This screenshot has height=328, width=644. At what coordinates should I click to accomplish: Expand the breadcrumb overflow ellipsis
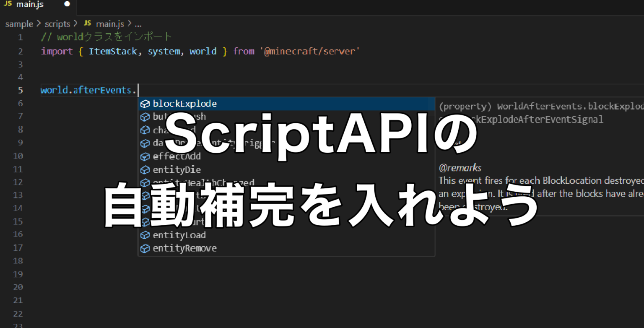pos(138,24)
